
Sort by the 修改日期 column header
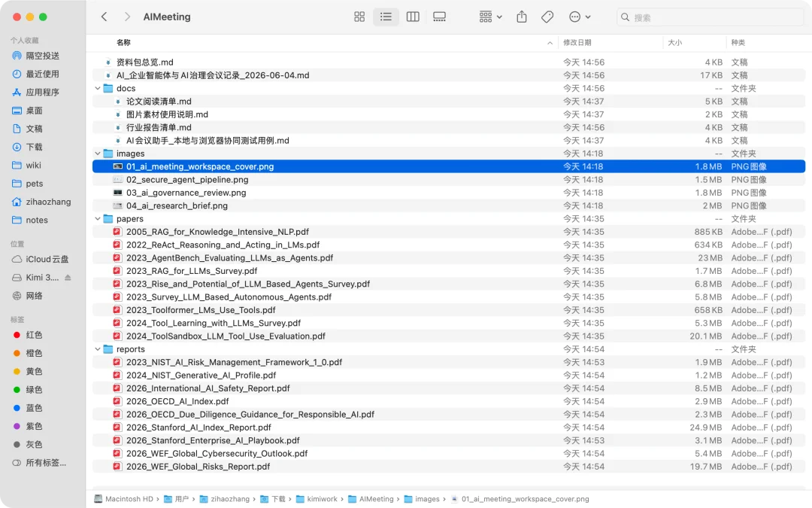point(577,42)
